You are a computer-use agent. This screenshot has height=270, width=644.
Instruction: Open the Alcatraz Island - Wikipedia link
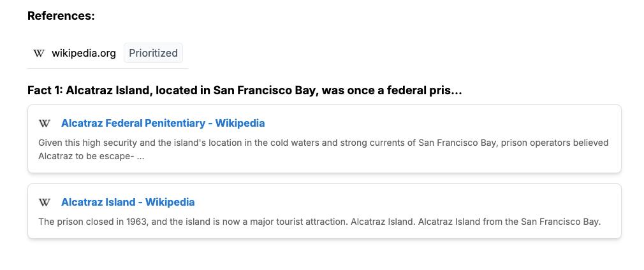(x=128, y=202)
